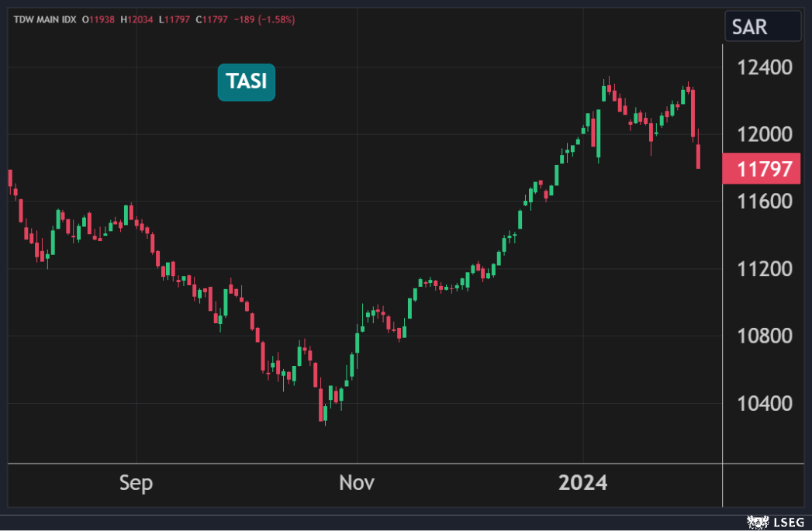Click the red 11797 current price tag
Screen dimensions: 812x531
(x=760, y=169)
